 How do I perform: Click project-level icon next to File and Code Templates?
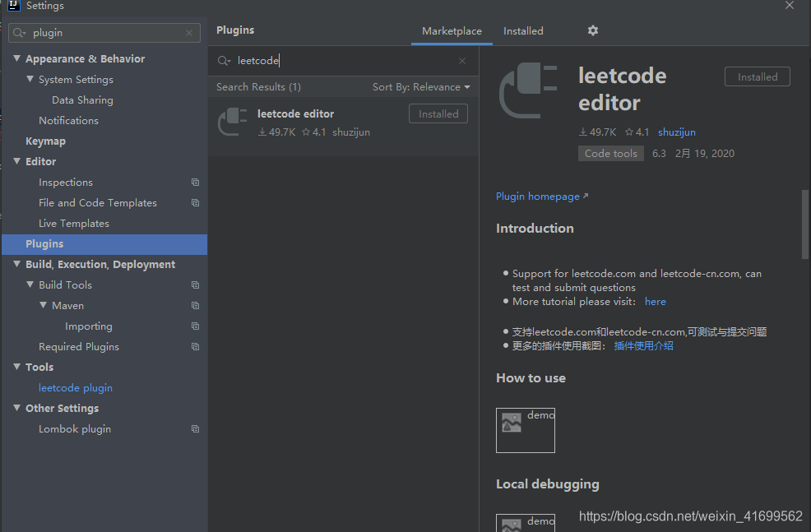pyautogui.click(x=195, y=202)
